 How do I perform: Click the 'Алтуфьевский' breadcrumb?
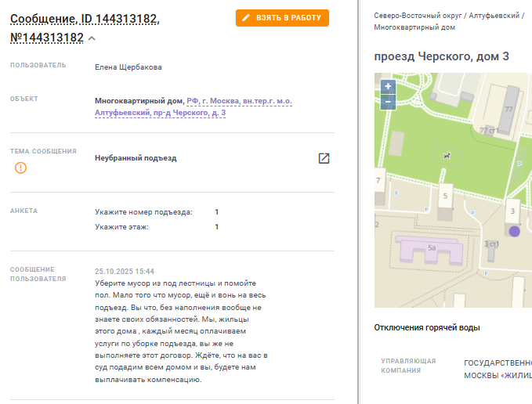pyautogui.click(x=494, y=16)
